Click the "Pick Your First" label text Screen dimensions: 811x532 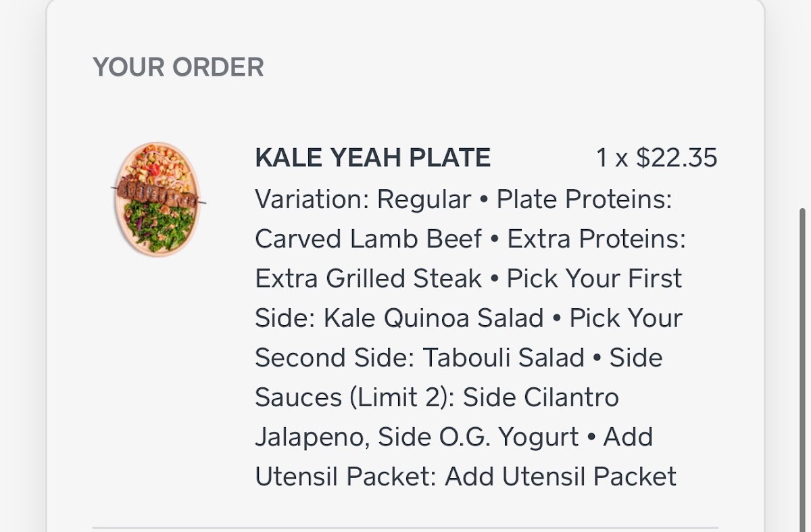pyautogui.click(x=594, y=279)
